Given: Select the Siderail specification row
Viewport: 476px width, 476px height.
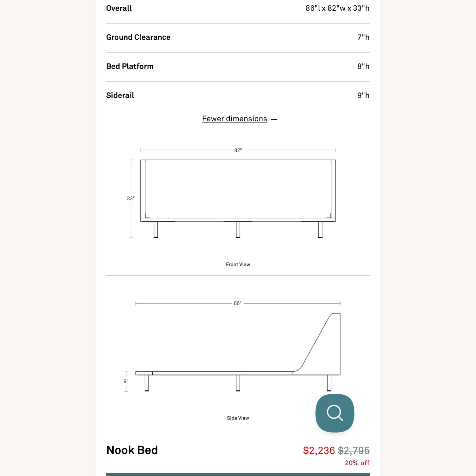Looking at the screenshot, I should tap(238, 95).
